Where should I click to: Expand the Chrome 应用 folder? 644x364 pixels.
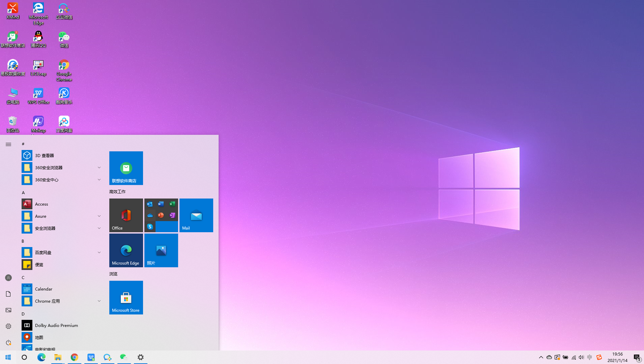[x=62, y=301]
